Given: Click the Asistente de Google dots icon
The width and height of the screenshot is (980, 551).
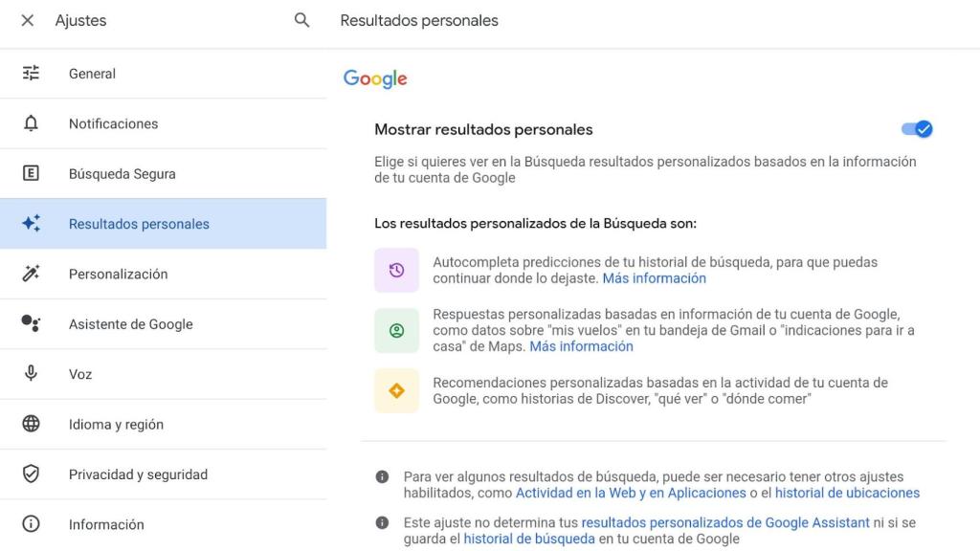Looking at the screenshot, I should pos(31,323).
